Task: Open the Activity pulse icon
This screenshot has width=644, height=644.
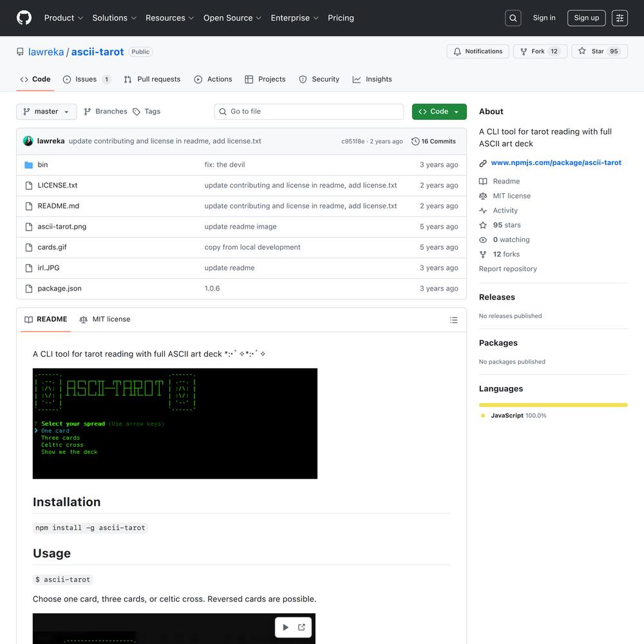Action: coord(483,211)
